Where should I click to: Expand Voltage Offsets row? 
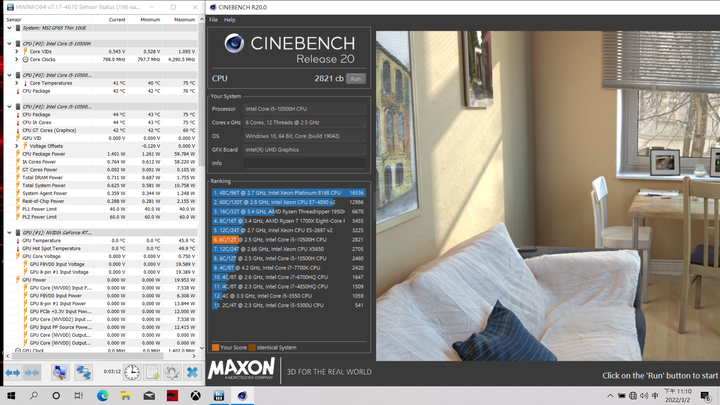point(17,146)
